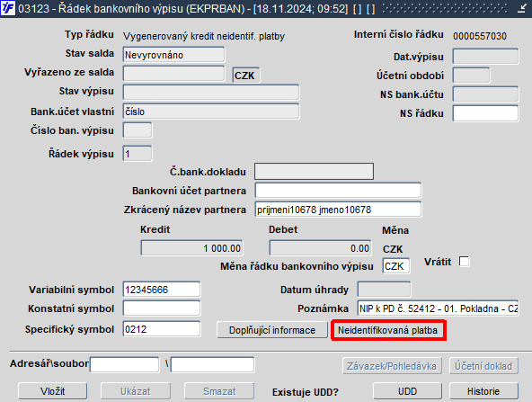Focus the Stav salda field
This screenshot has height=402, width=532.
[173, 55]
